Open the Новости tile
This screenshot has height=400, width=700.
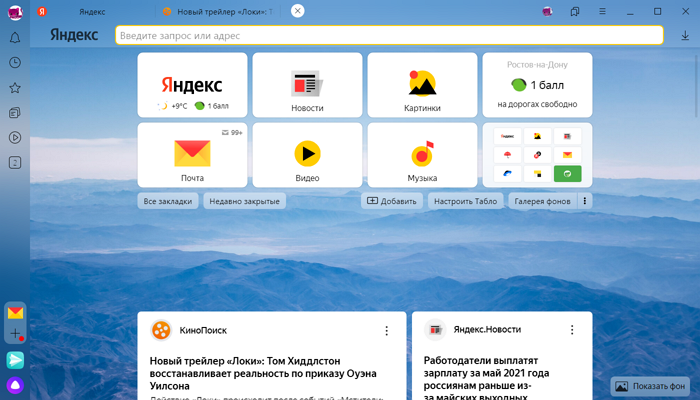click(307, 85)
